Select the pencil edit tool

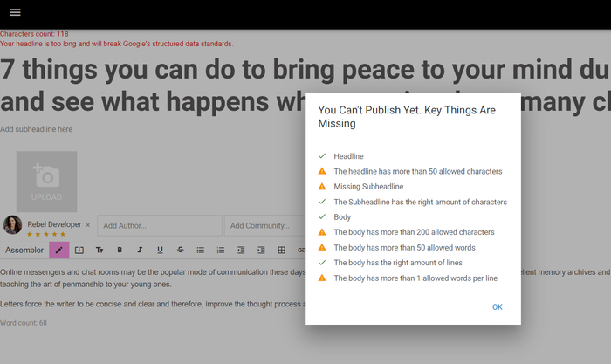pyautogui.click(x=59, y=251)
